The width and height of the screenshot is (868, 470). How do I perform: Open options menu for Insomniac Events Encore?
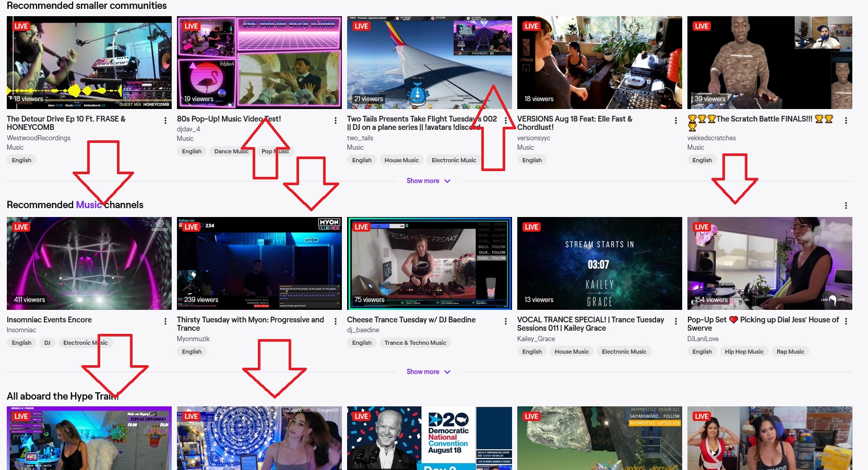click(x=165, y=321)
